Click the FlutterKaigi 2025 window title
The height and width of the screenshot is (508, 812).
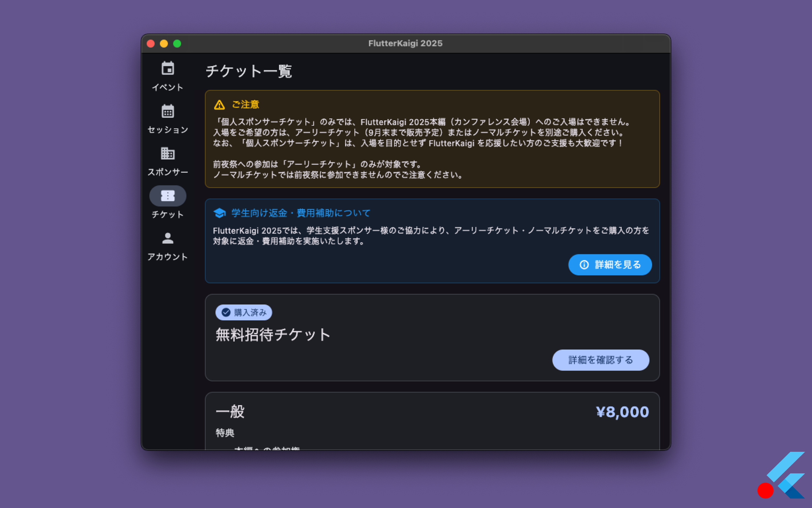coord(405,43)
